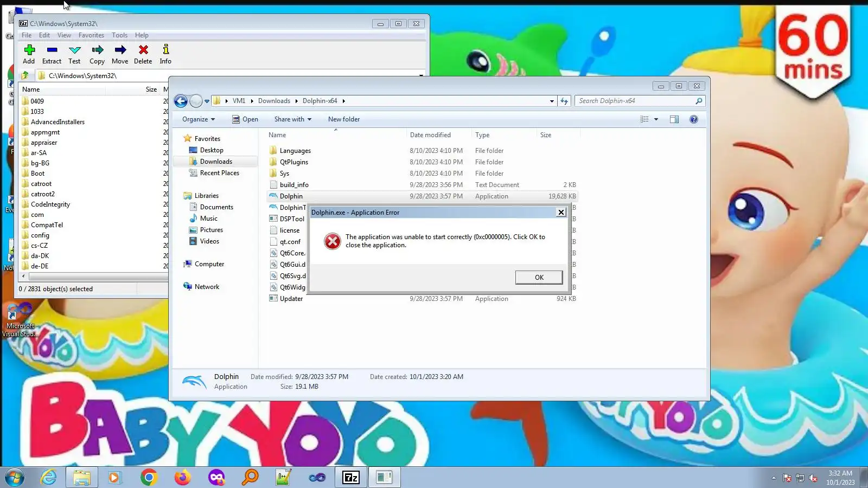The height and width of the screenshot is (488, 868).
Task: Open the Favorites menu in 7-Zip
Action: click(x=91, y=35)
